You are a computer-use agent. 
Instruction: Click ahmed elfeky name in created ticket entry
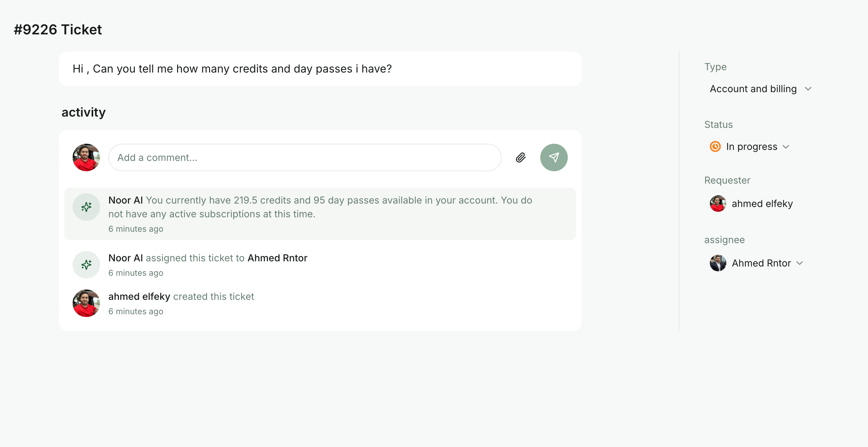(x=139, y=296)
